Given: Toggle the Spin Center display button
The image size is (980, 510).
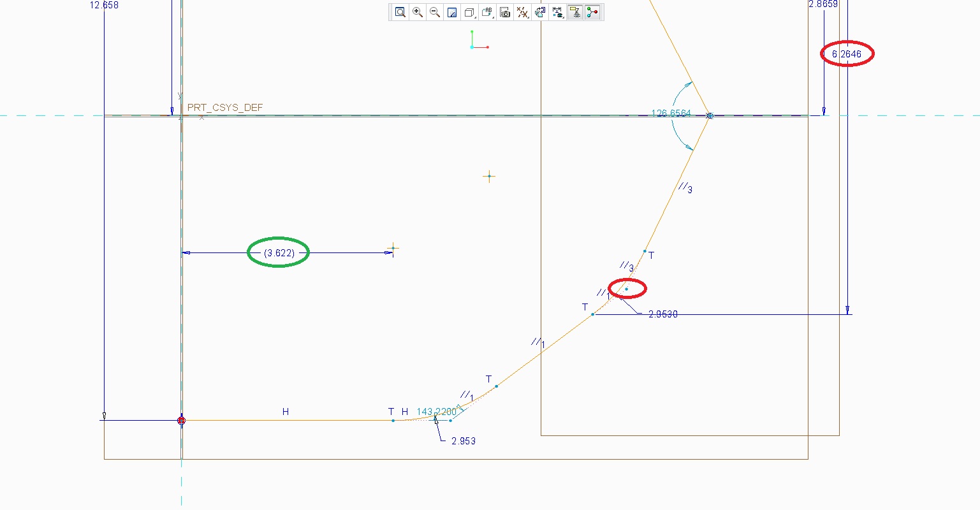Looking at the screenshot, I should (592, 12).
